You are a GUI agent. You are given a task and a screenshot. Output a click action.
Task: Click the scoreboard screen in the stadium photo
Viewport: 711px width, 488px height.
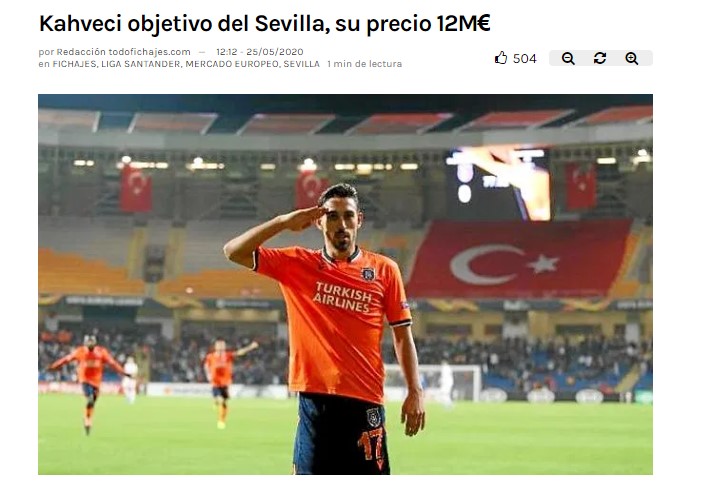click(x=499, y=184)
